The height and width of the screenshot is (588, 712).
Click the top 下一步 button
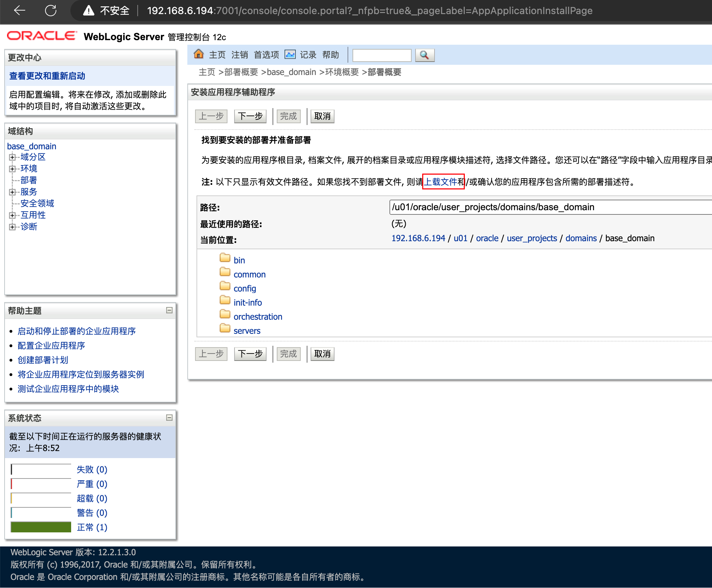tap(250, 116)
